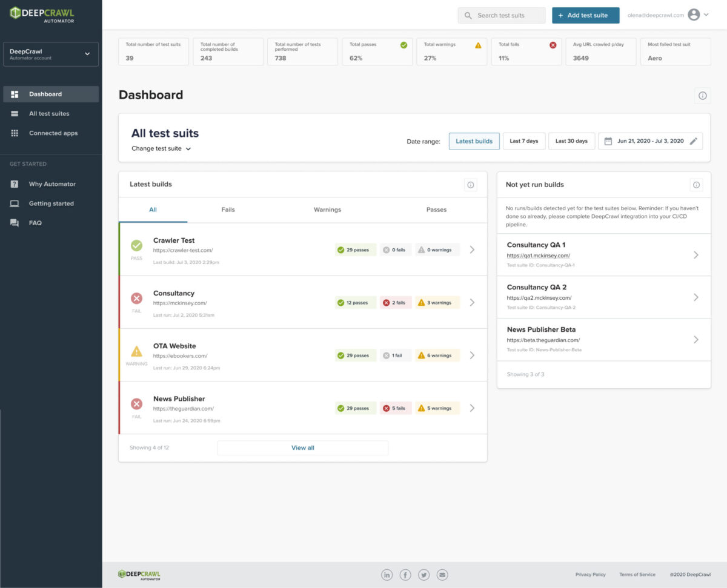
Task: Open the Privacy Policy link
Action: [590, 575]
